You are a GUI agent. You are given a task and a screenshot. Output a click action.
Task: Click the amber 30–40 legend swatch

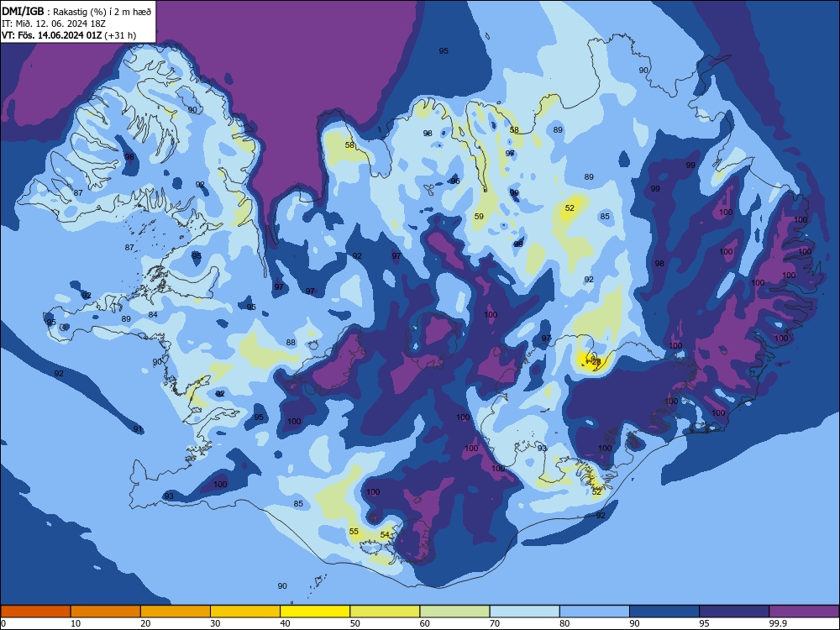point(245,612)
